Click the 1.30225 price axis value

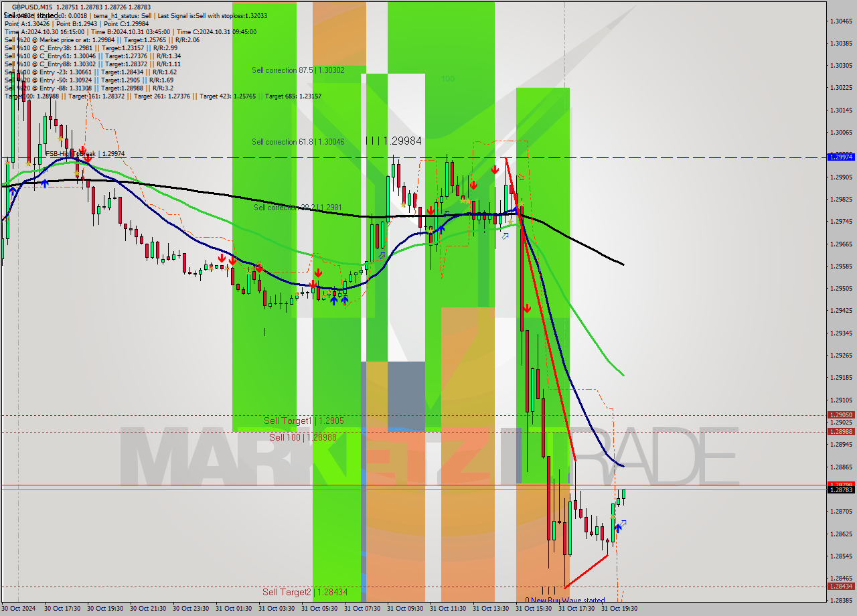tap(841, 88)
